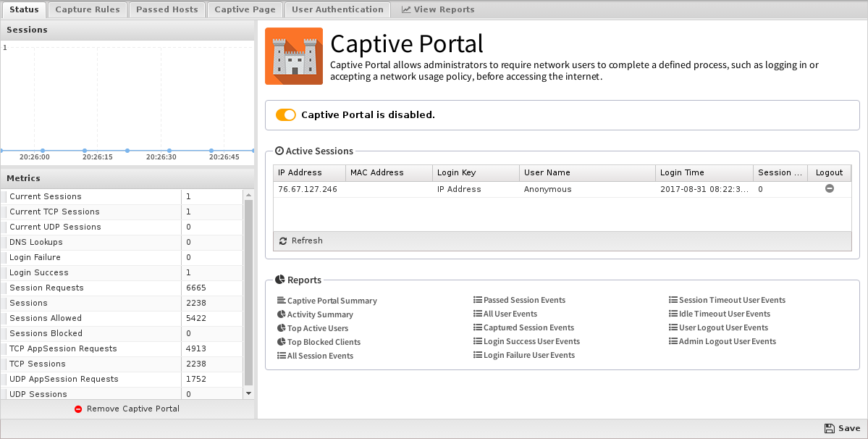Open the Captive Portal Summary report
The image size is (868, 439).
pos(332,301)
